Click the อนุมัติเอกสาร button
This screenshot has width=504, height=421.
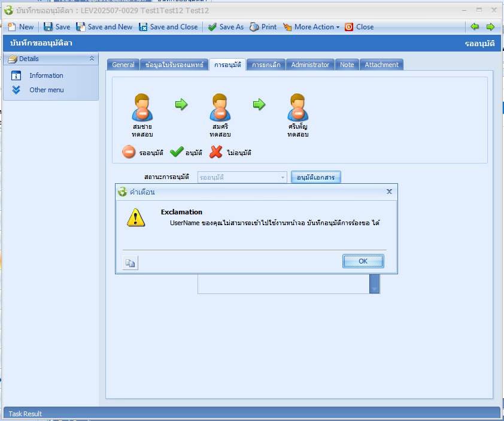315,177
